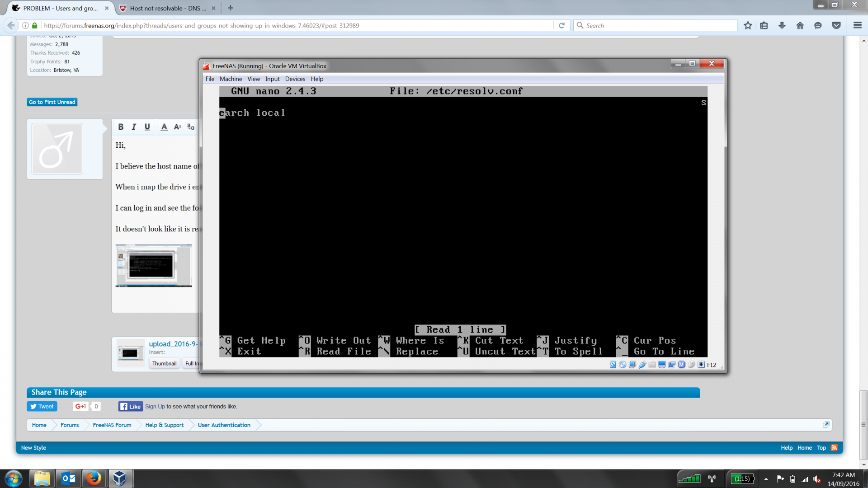Screen dimensions: 868x488
Task: Click the Tweet share button
Action: point(42,407)
